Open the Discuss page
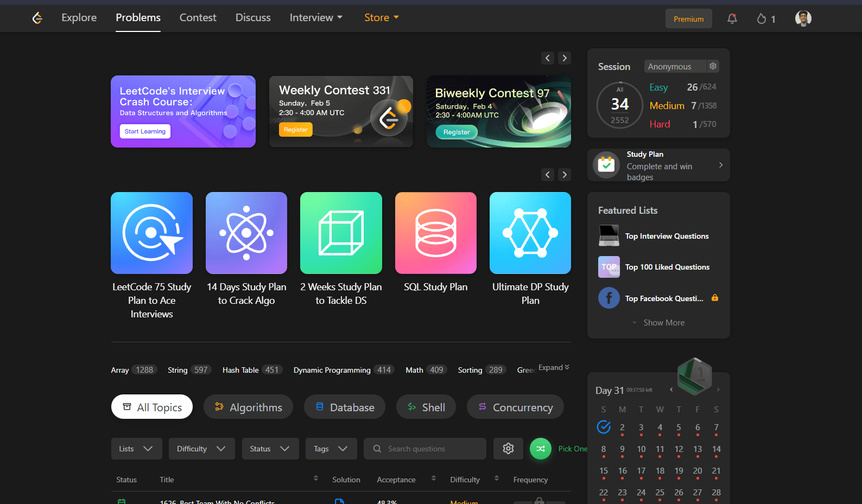The width and height of the screenshot is (862, 504). (253, 18)
